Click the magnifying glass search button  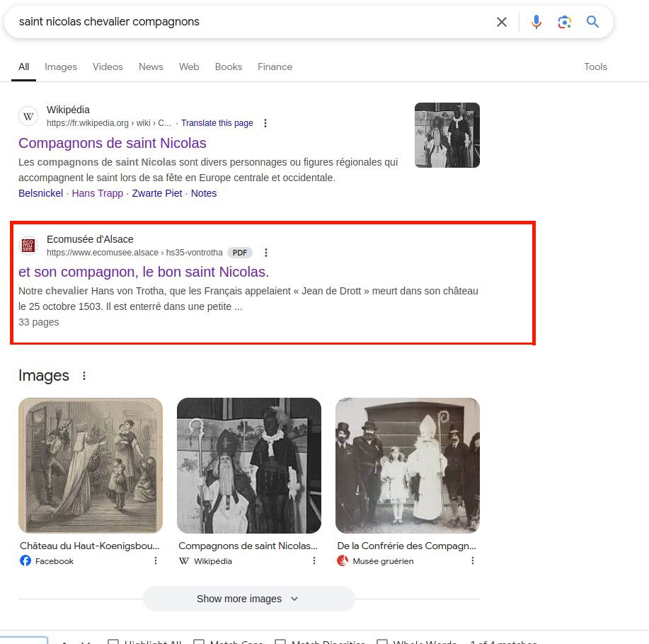(x=593, y=22)
